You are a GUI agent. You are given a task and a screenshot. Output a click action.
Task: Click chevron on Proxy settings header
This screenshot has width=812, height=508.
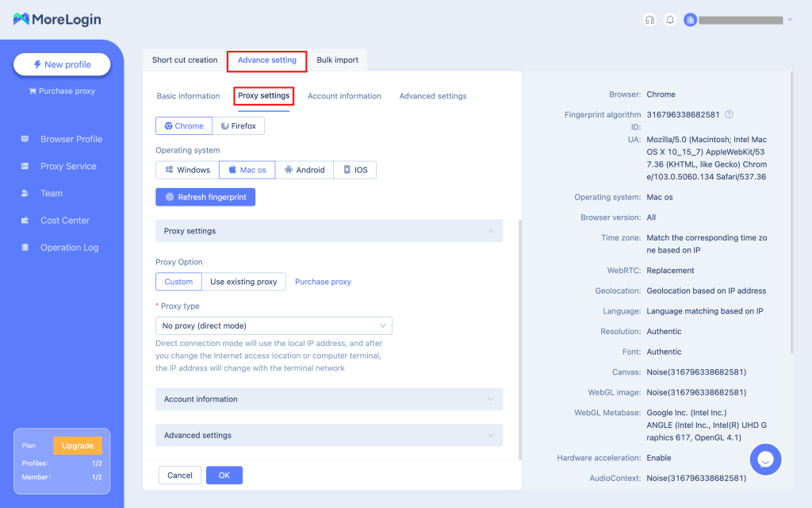coord(490,231)
